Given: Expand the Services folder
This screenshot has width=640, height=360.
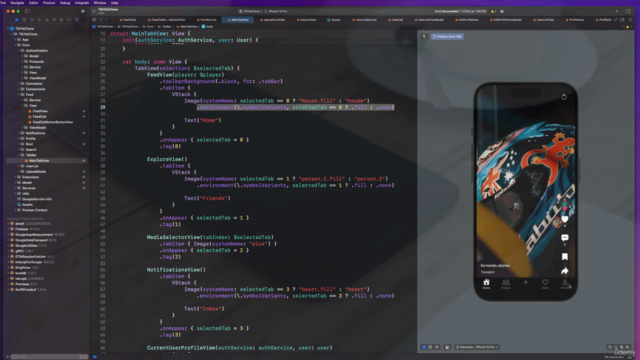Looking at the screenshot, I should tap(16, 188).
